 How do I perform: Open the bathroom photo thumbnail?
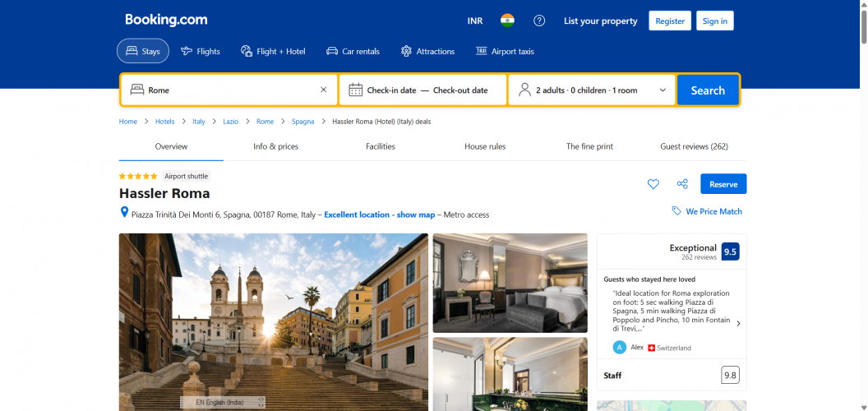[510, 374]
